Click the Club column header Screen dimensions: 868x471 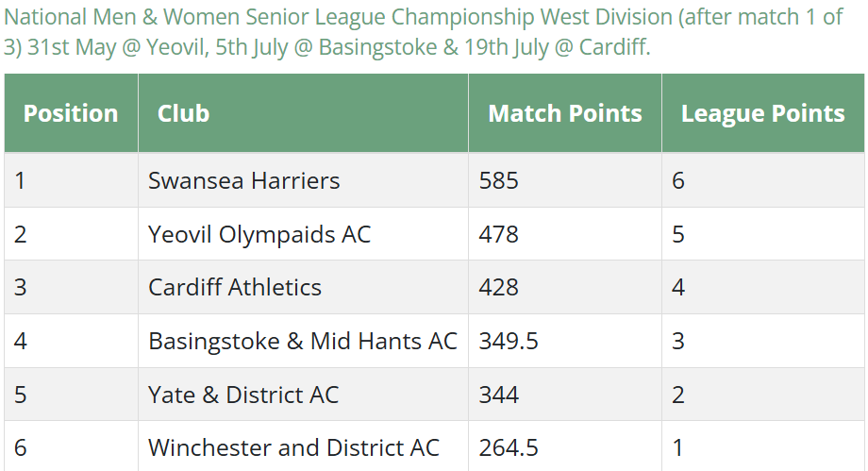point(304,113)
